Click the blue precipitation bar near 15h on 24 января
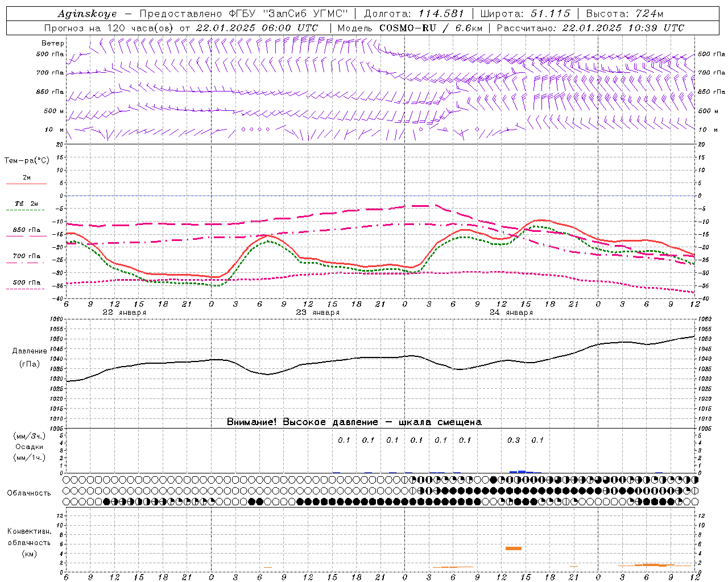The image size is (728, 582). pos(522,472)
